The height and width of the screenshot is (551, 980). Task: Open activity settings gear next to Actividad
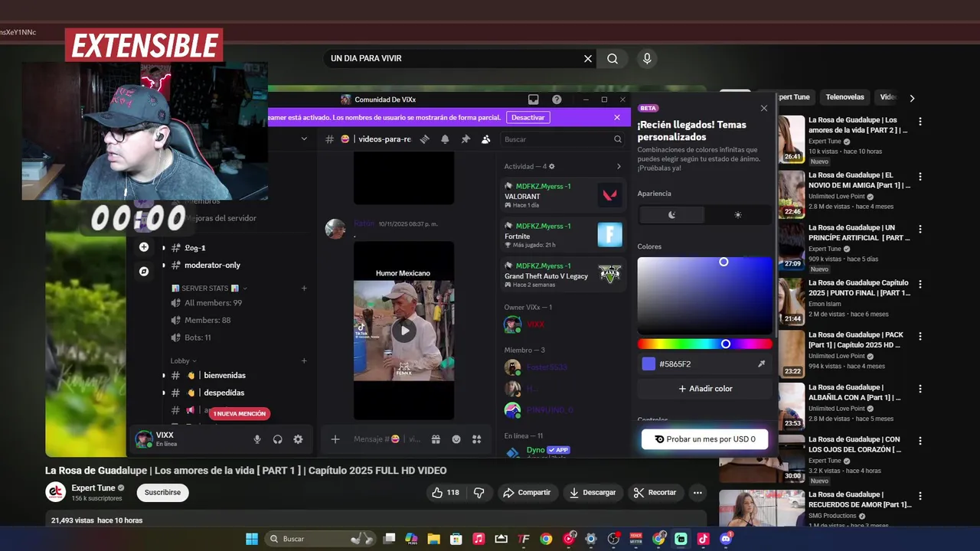point(552,166)
